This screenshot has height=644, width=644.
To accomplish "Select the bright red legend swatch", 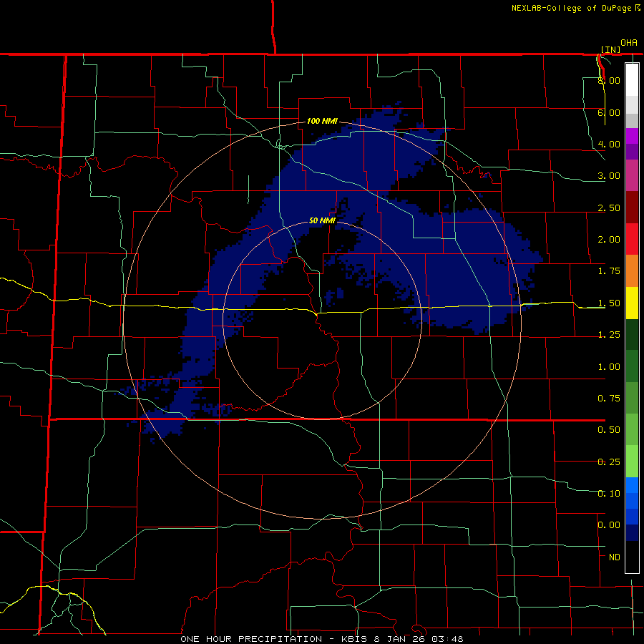I will point(632,239).
